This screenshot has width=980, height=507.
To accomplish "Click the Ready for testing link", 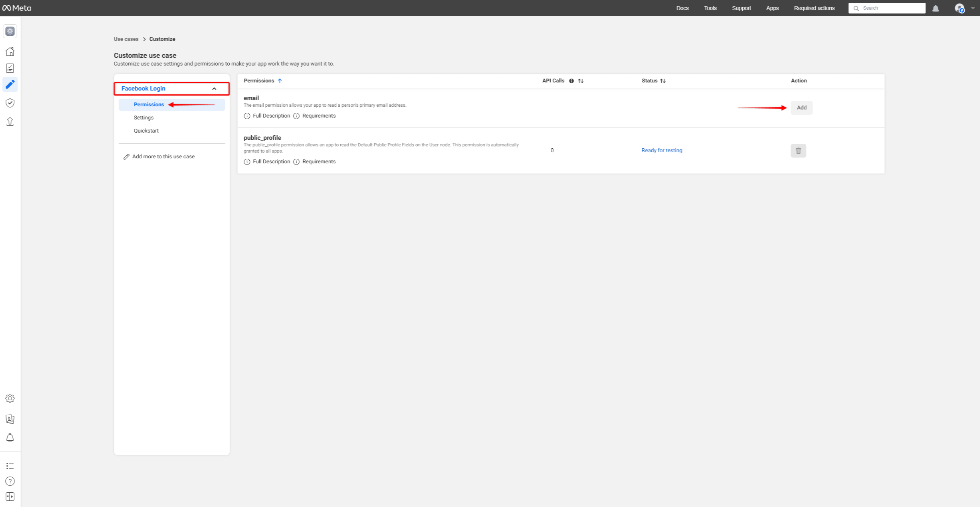I will point(661,150).
